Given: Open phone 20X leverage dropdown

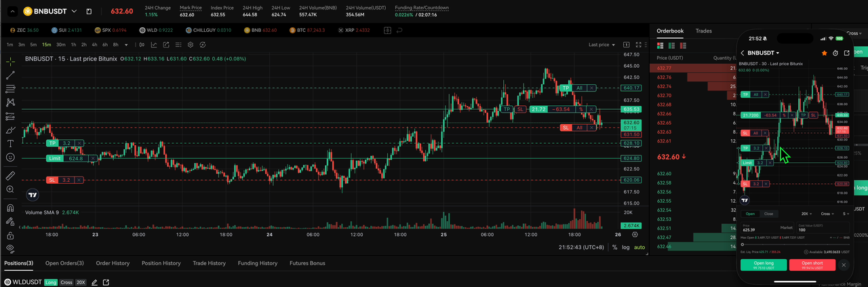Looking at the screenshot, I should tap(807, 214).
